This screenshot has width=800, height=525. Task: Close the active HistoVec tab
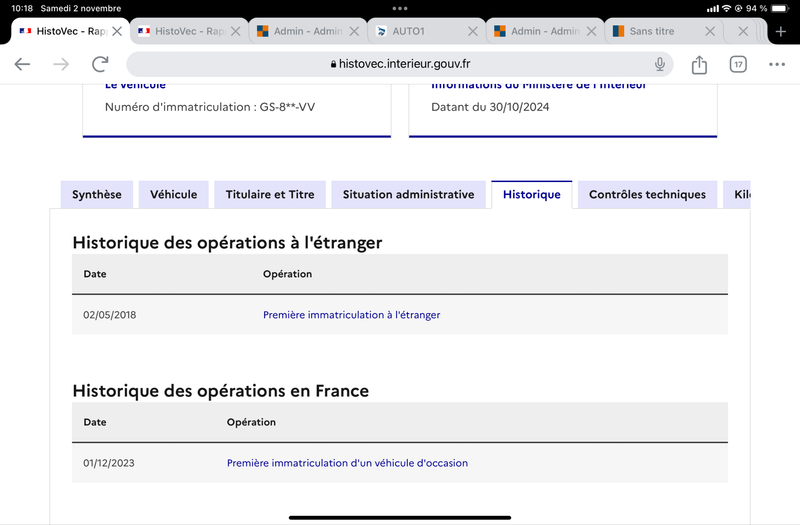117,32
